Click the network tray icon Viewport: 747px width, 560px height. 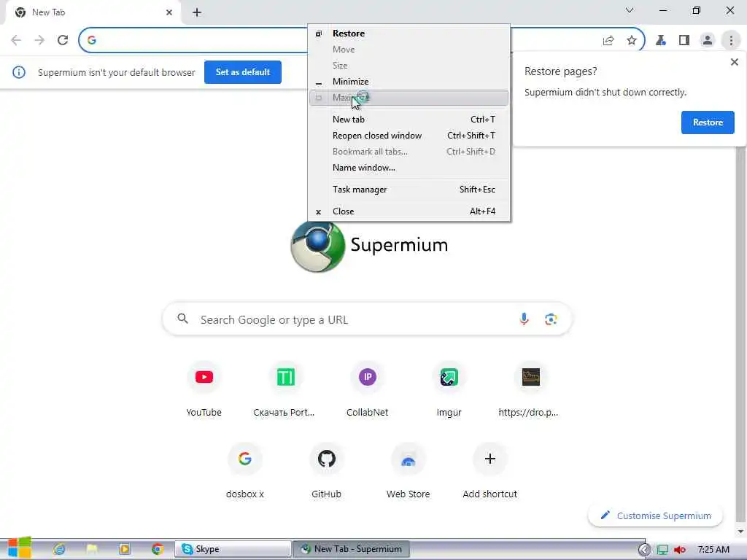click(662, 550)
